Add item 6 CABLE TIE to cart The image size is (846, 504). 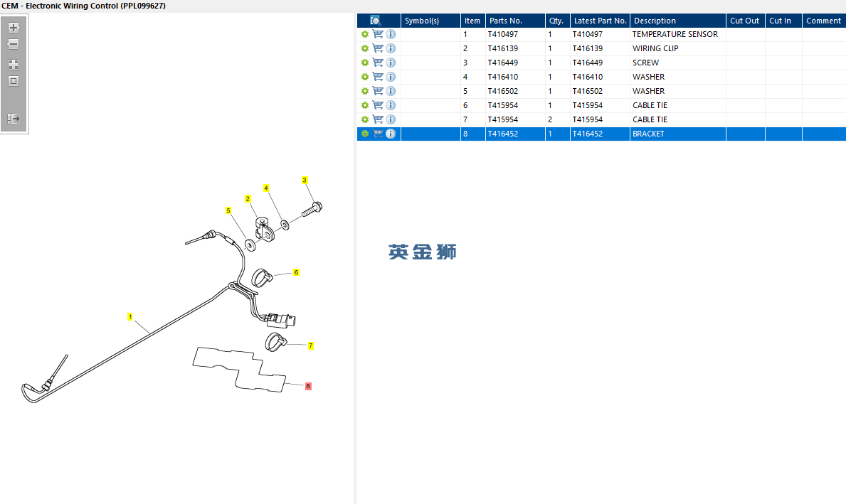pos(378,105)
